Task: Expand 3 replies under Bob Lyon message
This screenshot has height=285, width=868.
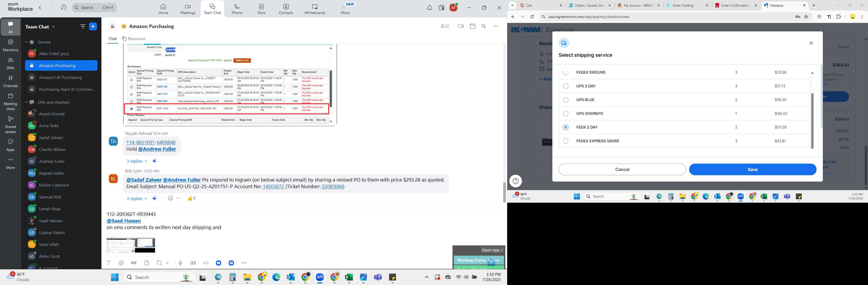Action: click(x=137, y=198)
